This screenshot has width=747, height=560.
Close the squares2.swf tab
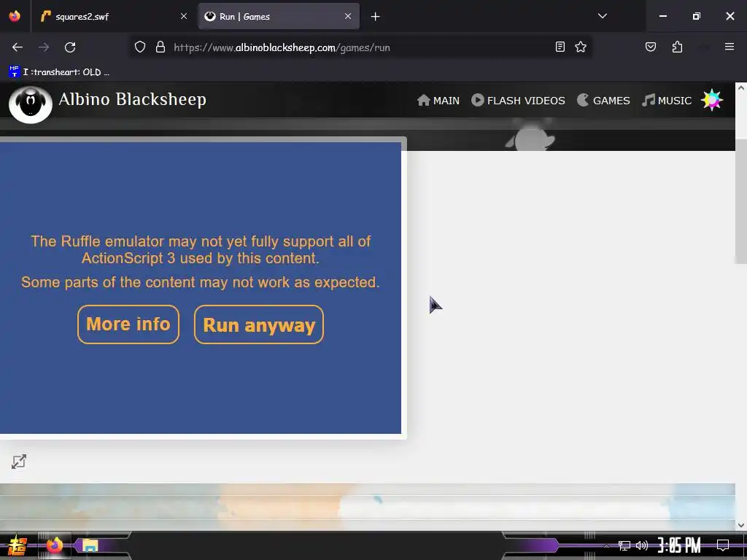[184, 16]
